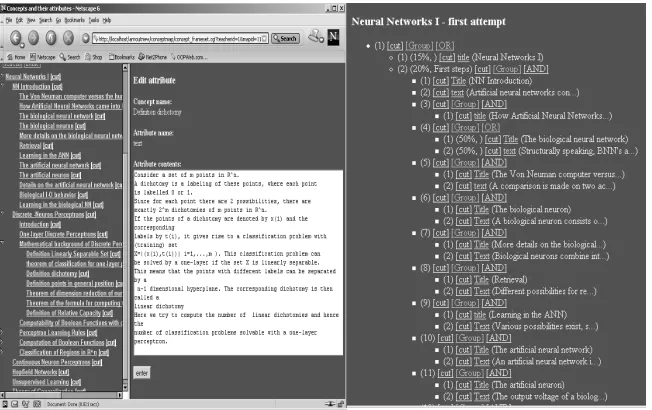652x410 pixels.
Task: Toggle the online/offline plug icon in status bar
Action: point(330,404)
